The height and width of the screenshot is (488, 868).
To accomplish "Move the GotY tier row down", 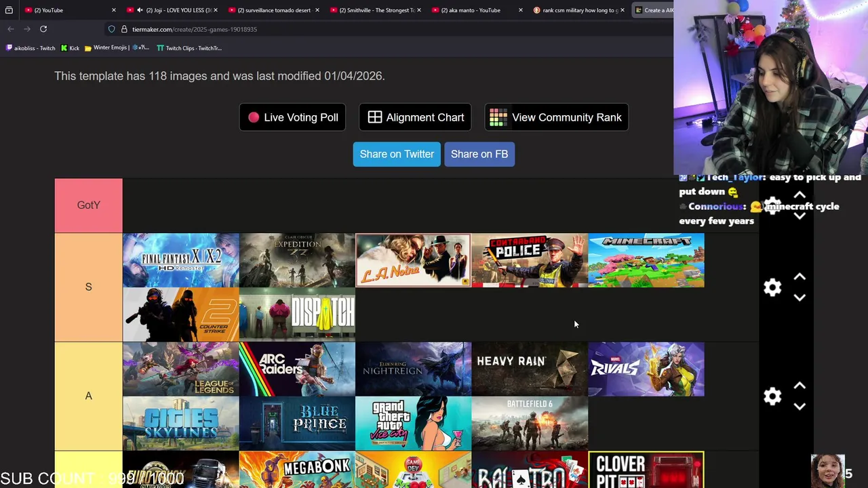I will pos(800,216).
